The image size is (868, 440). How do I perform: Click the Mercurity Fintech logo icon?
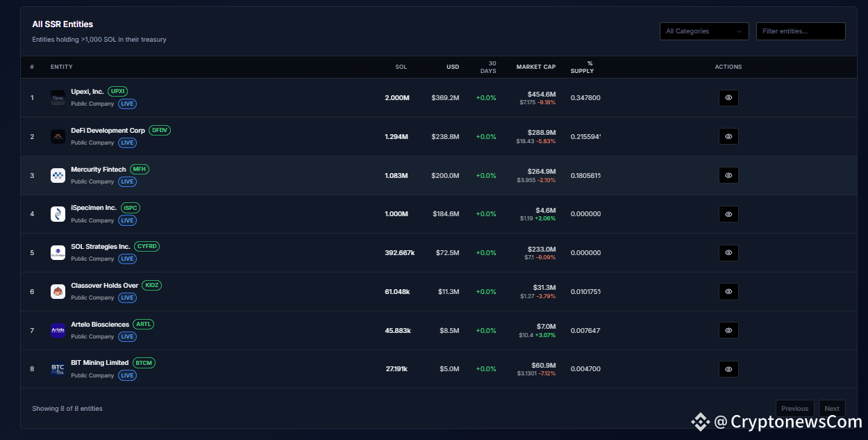tap(58, 175)
